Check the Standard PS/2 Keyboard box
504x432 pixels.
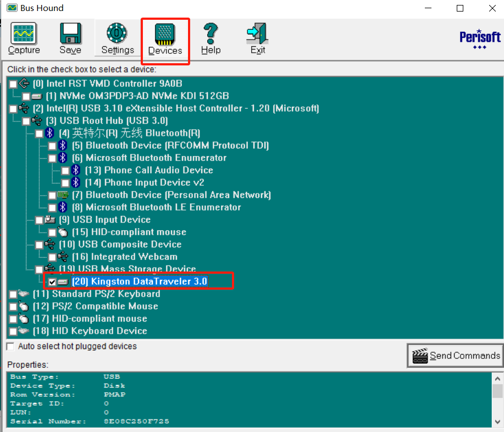tap(13, 294)
